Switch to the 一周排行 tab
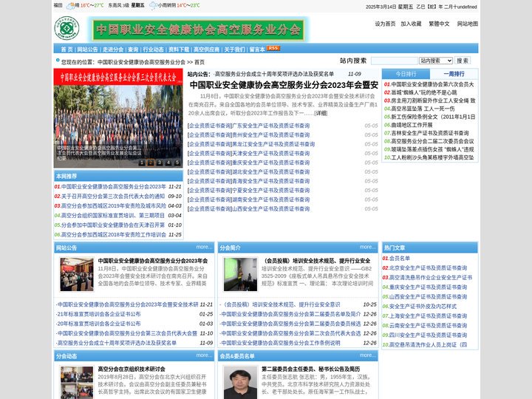Screen dimensions: 532x399 pos(454,74)
